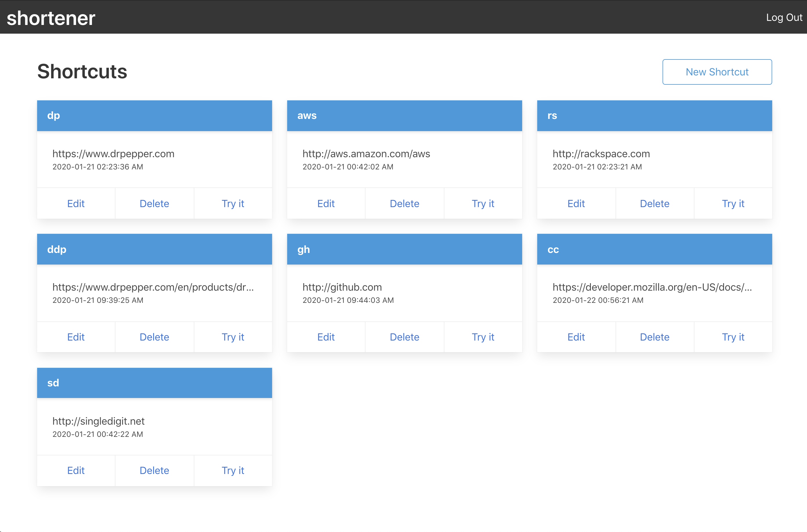This screenshot has height=532, width=807.
Task: Delete the aws shortcut
Action: 404,204
